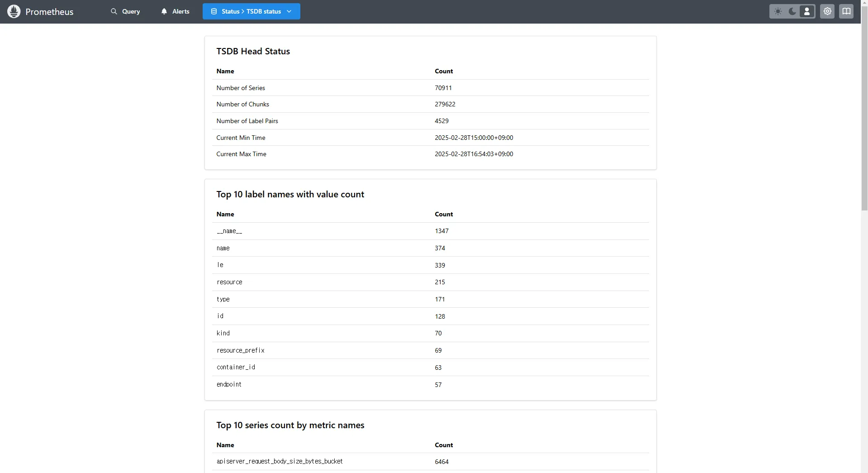Open the documentation book icon
Image resolution: width=868 pixels, height=473 pixels.
tap(846, 11)
